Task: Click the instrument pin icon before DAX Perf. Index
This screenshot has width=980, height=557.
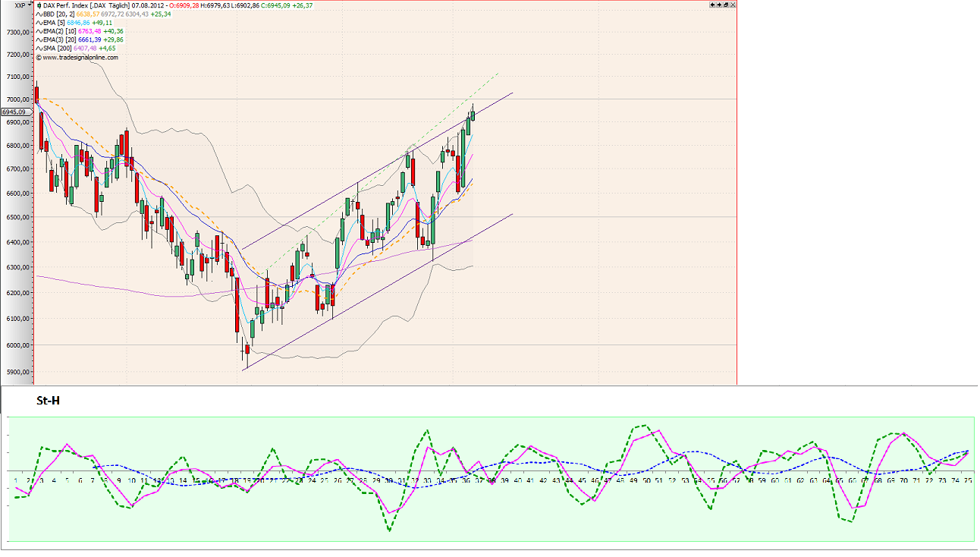Action: click(39, 5)
